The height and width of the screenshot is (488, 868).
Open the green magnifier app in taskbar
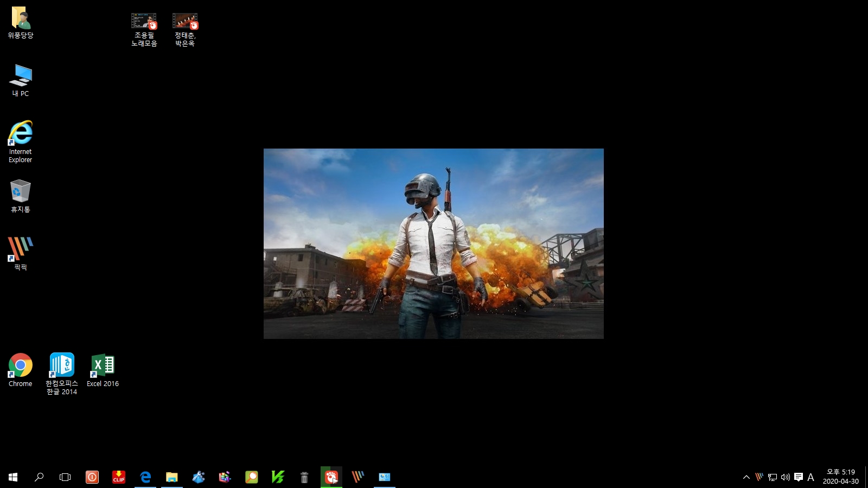(x=252, y=477)
